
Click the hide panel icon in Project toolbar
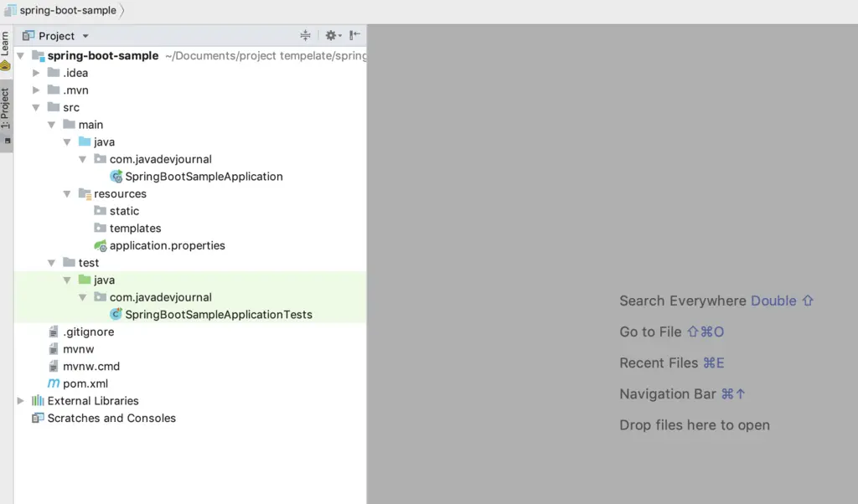(354, 35)
